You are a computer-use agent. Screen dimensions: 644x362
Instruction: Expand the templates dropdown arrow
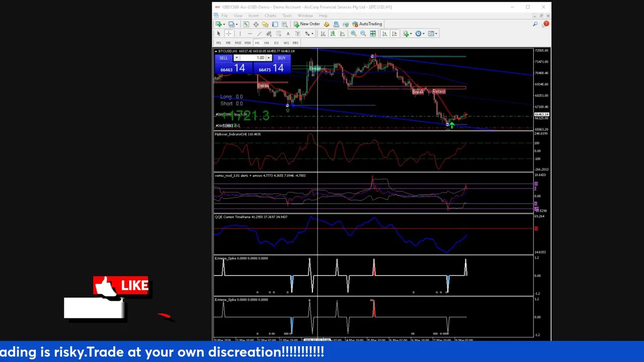coord(436,34)
